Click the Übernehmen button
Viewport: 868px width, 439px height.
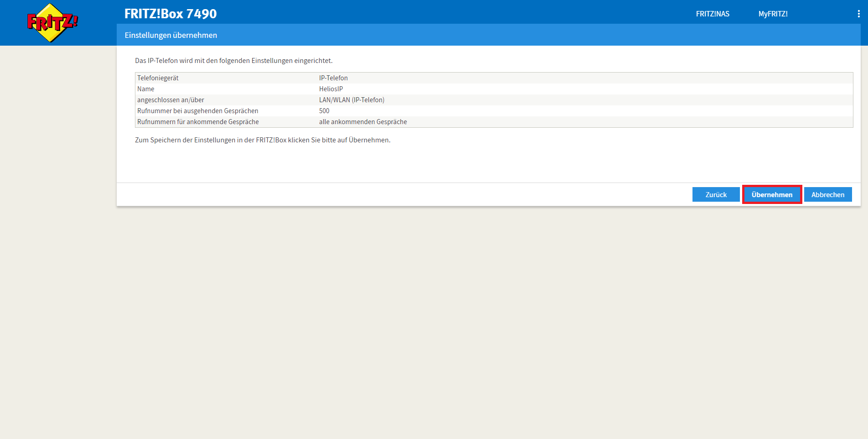[772, 194]
